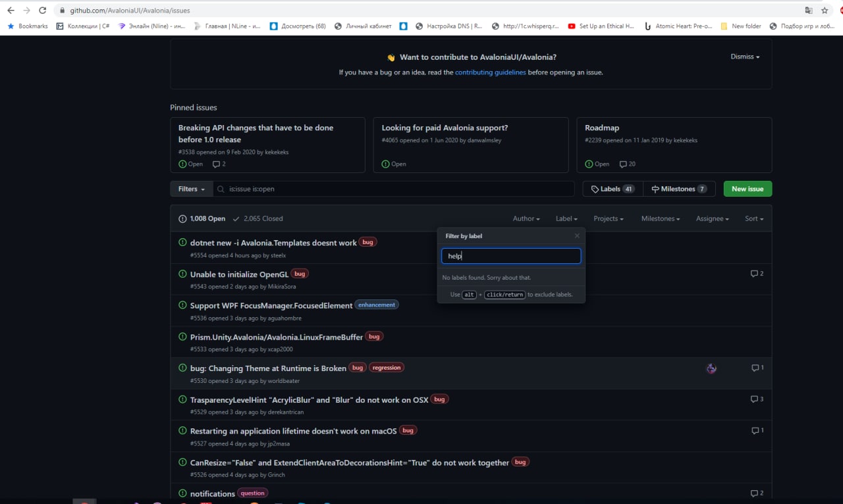
Task: Open the Set Up an Ethical H... YouTube bookmark
Action: click(x=601, y=26)
